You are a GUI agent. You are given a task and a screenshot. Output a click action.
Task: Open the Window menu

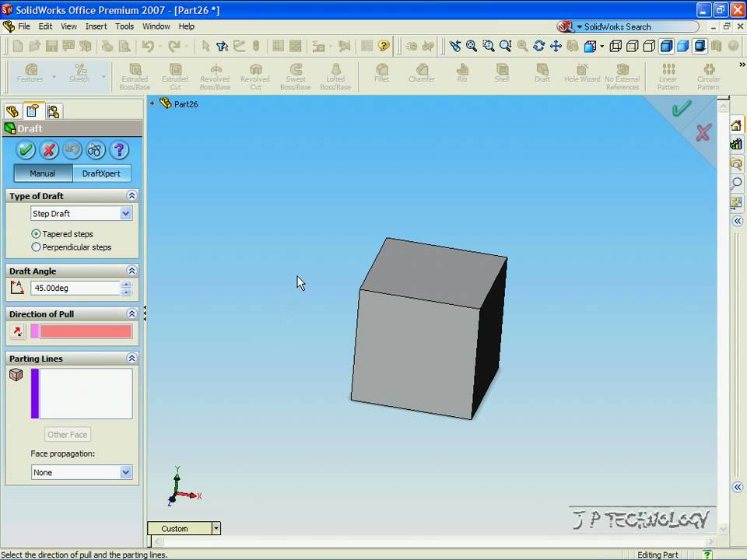[156, 26]
